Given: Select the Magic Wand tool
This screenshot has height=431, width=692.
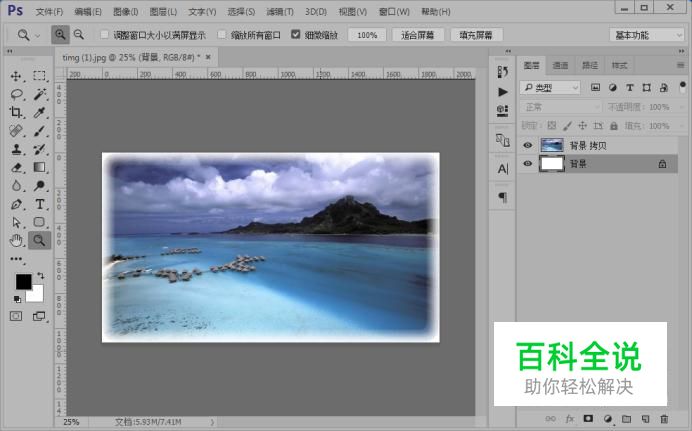Looking at the screenshot, I should point(39,94).
